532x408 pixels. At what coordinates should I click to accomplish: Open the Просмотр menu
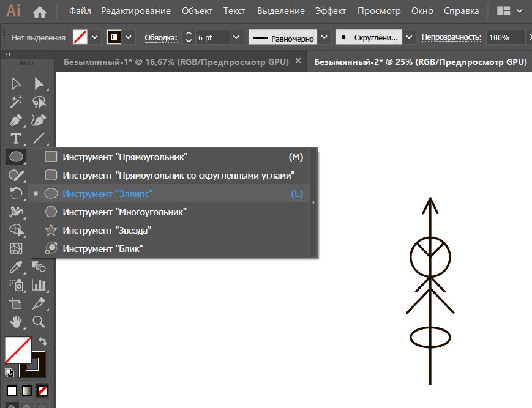(379, 11)
